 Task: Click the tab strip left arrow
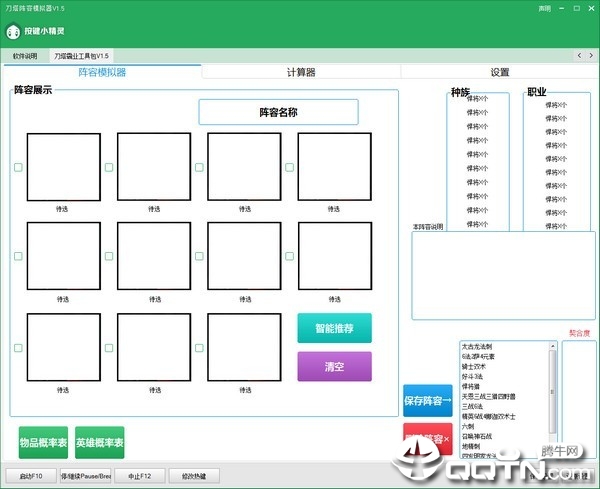click(579, 56)
